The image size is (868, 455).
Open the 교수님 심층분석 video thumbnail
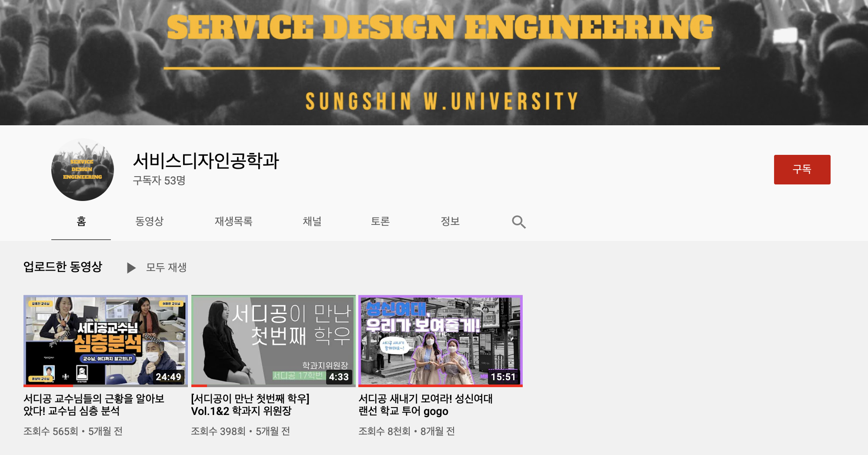106,341
